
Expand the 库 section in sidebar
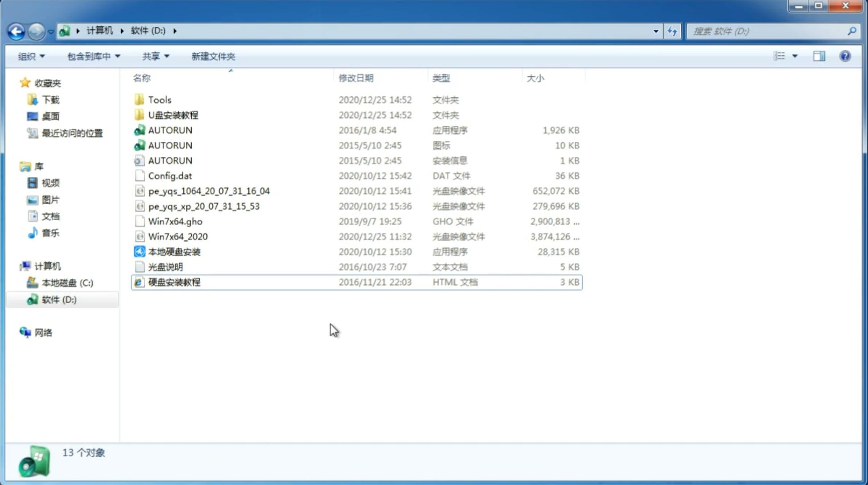[16, 166]
